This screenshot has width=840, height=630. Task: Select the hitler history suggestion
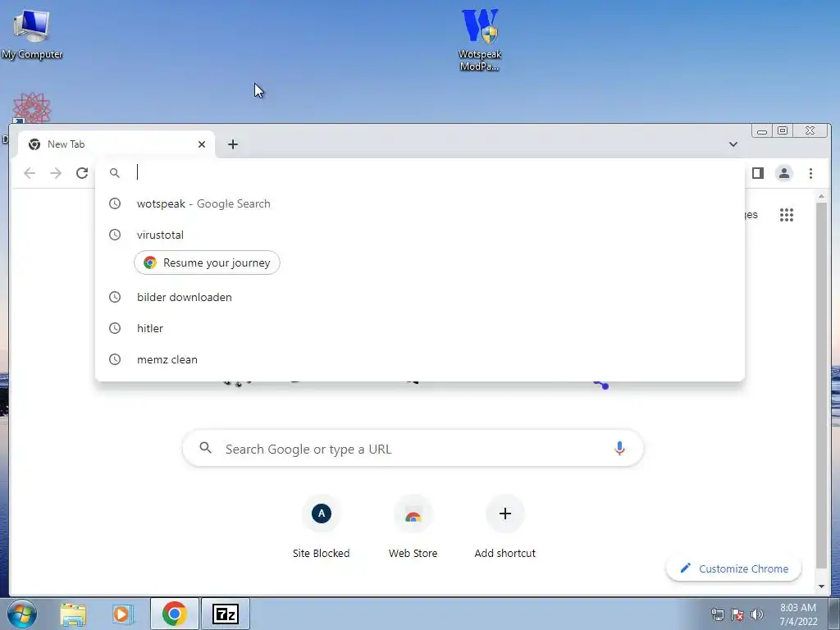(419, 328)
